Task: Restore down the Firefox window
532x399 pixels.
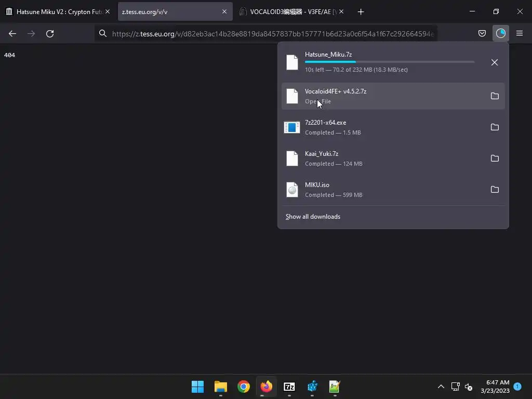Action: pos(496,11)
